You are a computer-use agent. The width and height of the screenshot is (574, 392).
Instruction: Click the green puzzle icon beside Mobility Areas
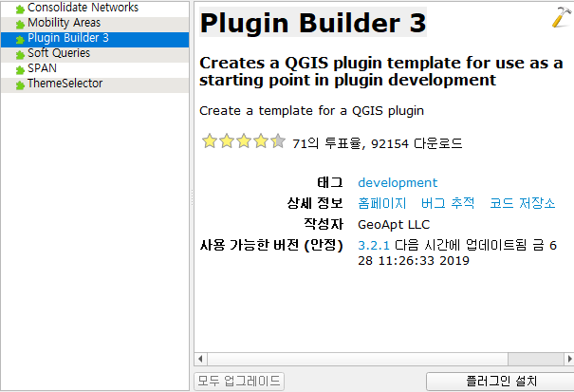[20, 25]
